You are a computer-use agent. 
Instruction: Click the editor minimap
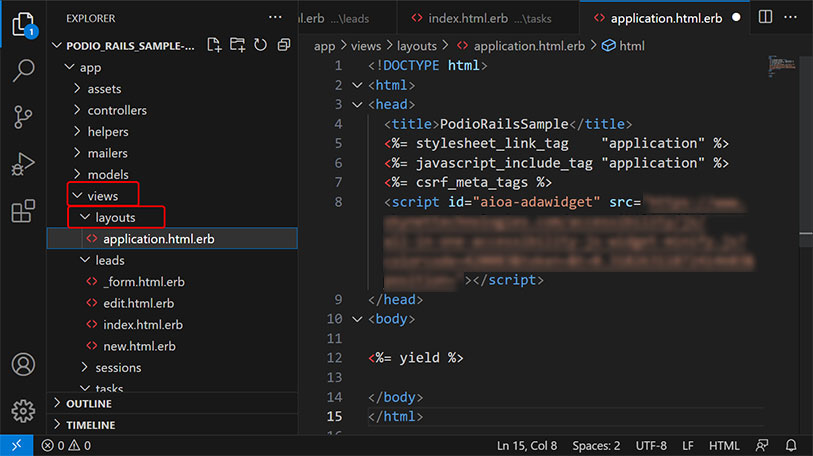[x=781, y=66]
